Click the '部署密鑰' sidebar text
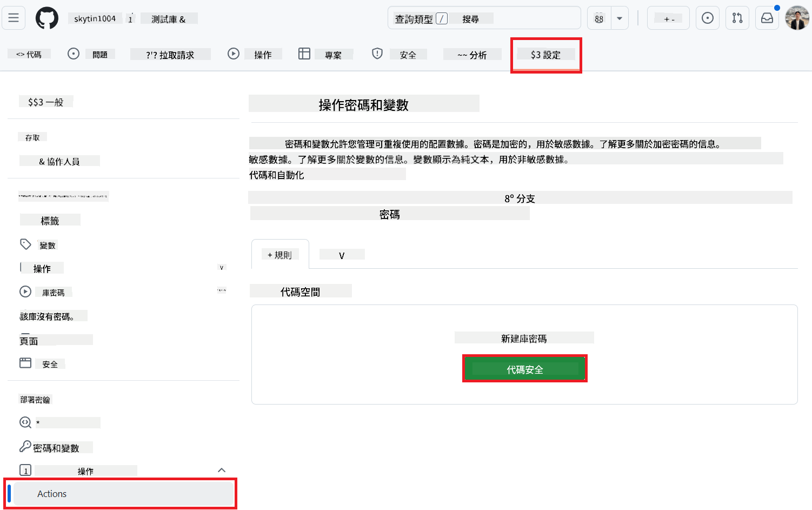This screenshot has width=812, height=510. tap(35, 400)
